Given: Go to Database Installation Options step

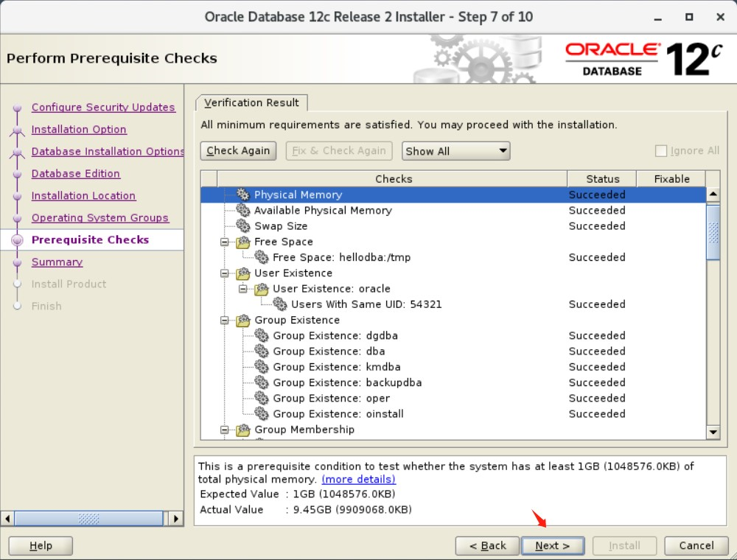Looking at the screenshot, I should [108, 151].
